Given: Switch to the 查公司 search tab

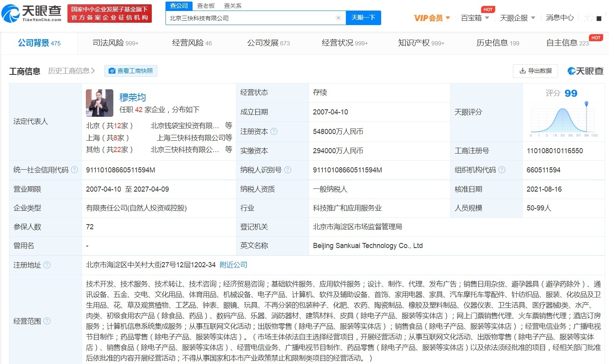Looking at the screenshot, I should [x=179, y=6].
